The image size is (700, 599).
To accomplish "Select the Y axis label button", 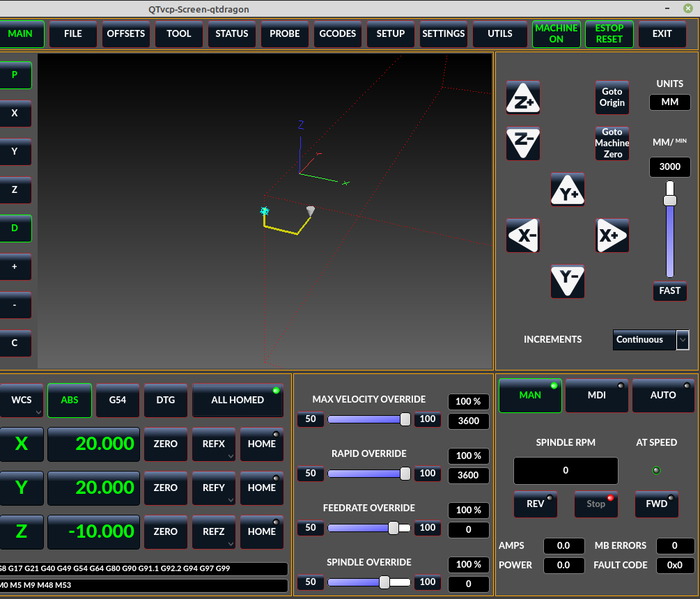I will pyautogui.click(x=22, y=488).
